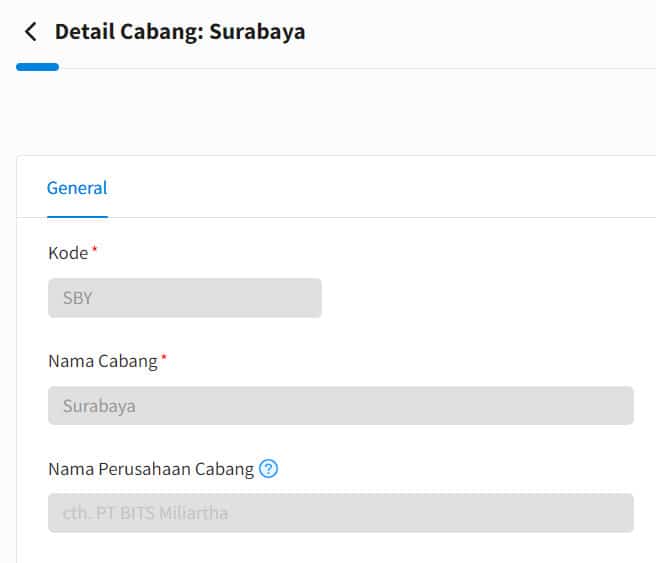Switch to the General tab
The width and height of the screenshot is (656, 563).
(x=77, y=188)
